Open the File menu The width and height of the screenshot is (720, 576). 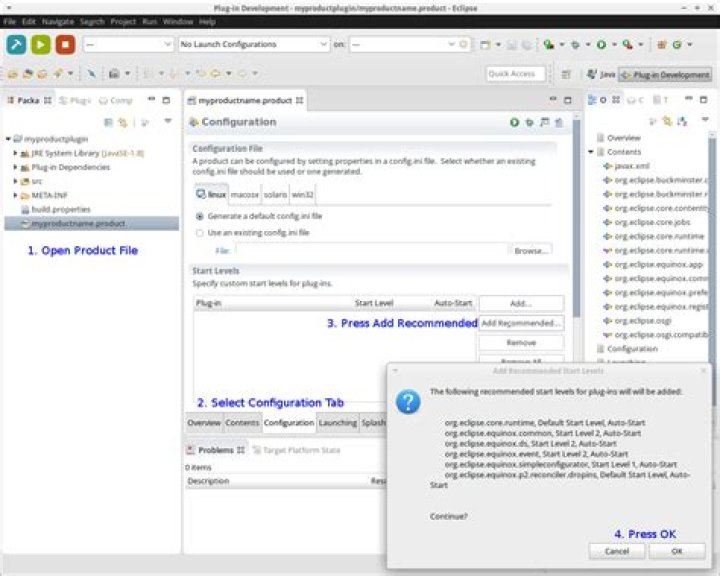(x=10, y=22)
